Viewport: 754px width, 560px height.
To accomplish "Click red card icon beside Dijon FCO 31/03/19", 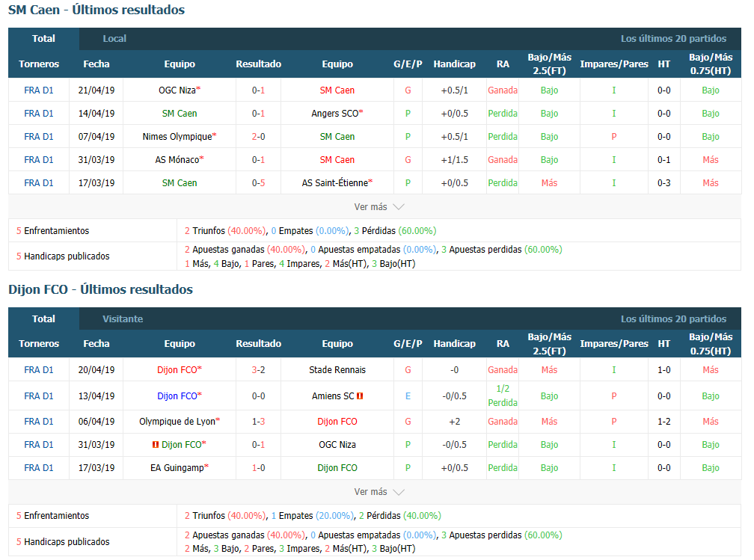I will pos(156,445).
